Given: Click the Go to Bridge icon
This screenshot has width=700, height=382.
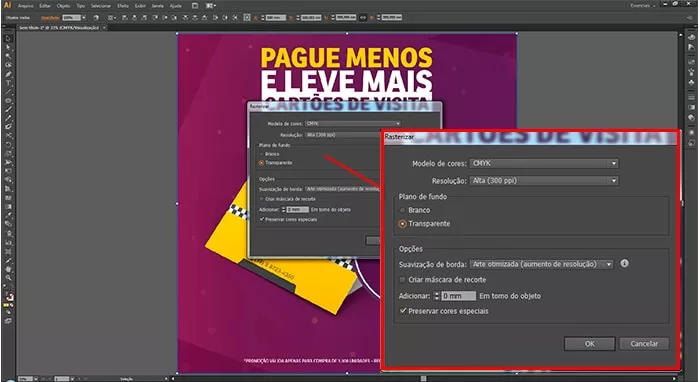Looking at the screenshot, I should coord(195,6).
